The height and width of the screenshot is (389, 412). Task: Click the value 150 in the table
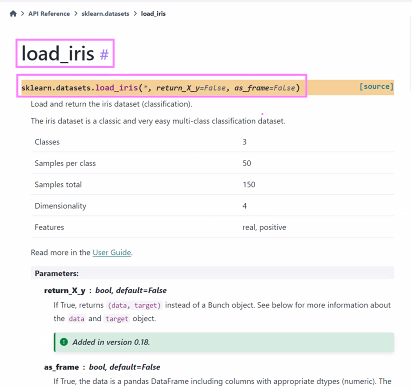pyautogui.click(x=249, y=185)
